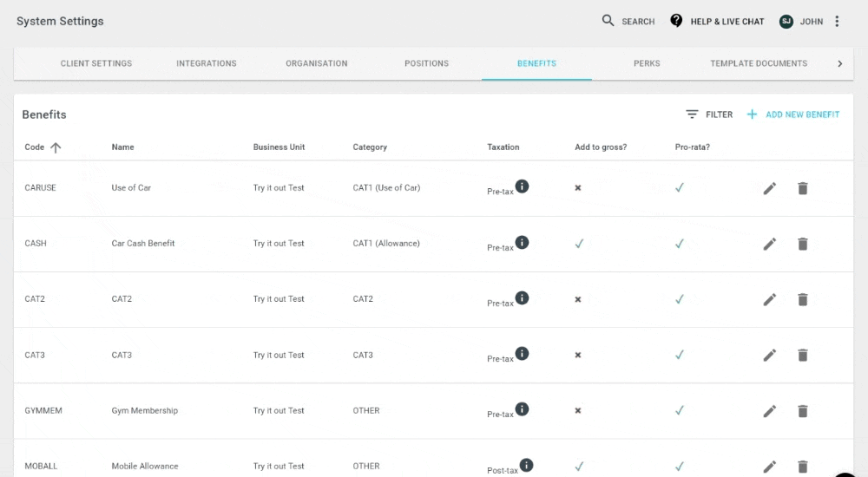Viewport: 868px width, 477px height.
Task: Delete the Car Cash Benefit row
Action: [x=803, y=244]
